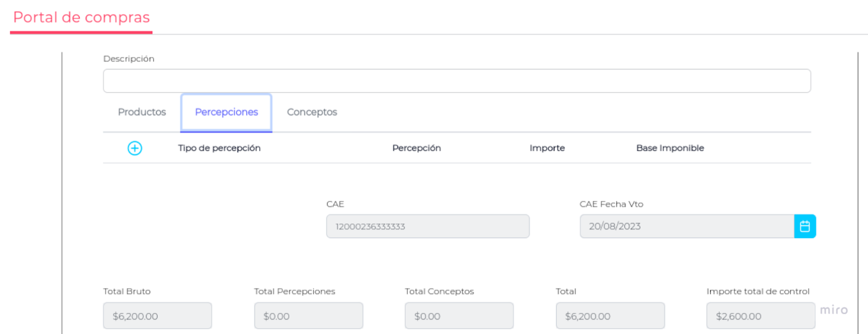Click the Descripción field label

129,59
